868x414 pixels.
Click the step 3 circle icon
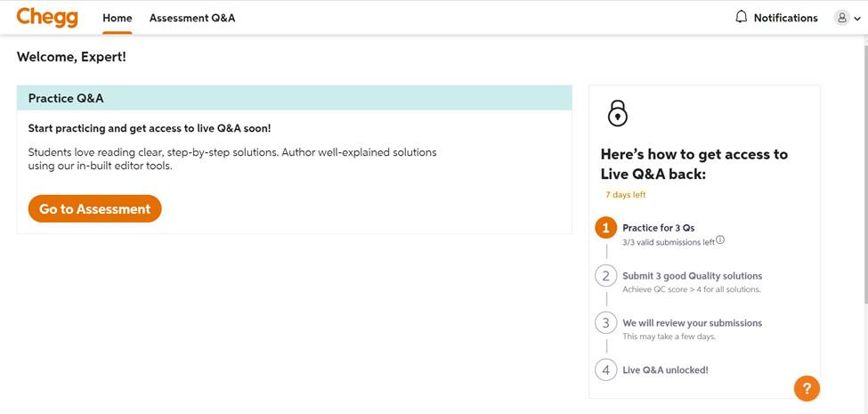click(x=605, y=323)
